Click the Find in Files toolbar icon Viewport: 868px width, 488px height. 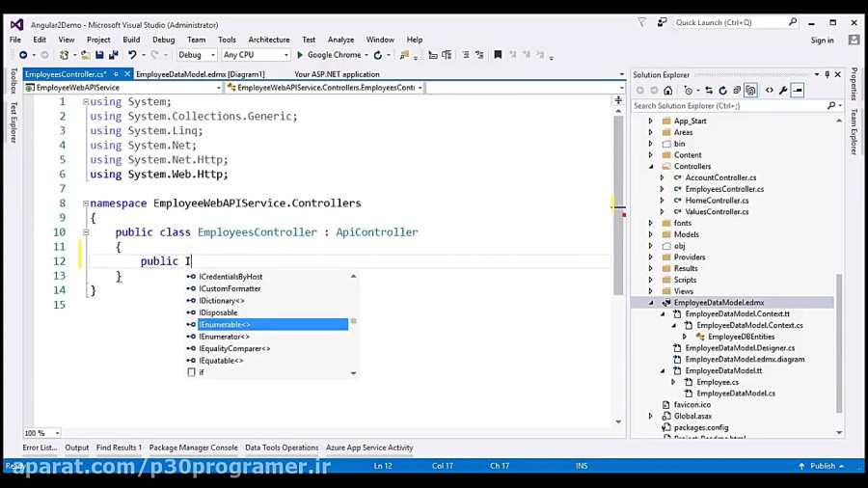pyautogui.click(x=404, y=55)
